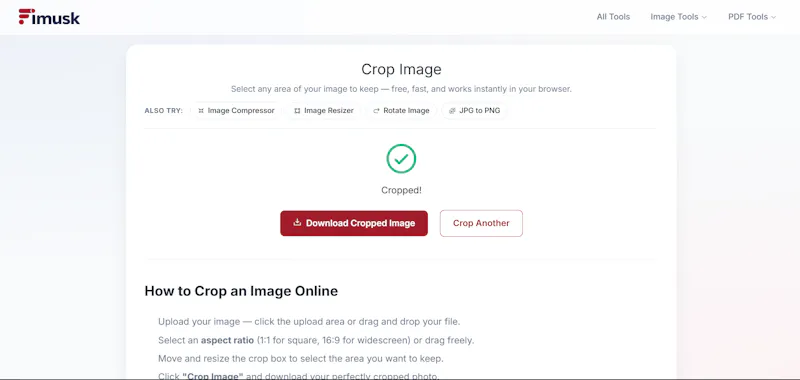Open the JPG to PNG converter
The image size is (800, 380).
pos(474,111)
